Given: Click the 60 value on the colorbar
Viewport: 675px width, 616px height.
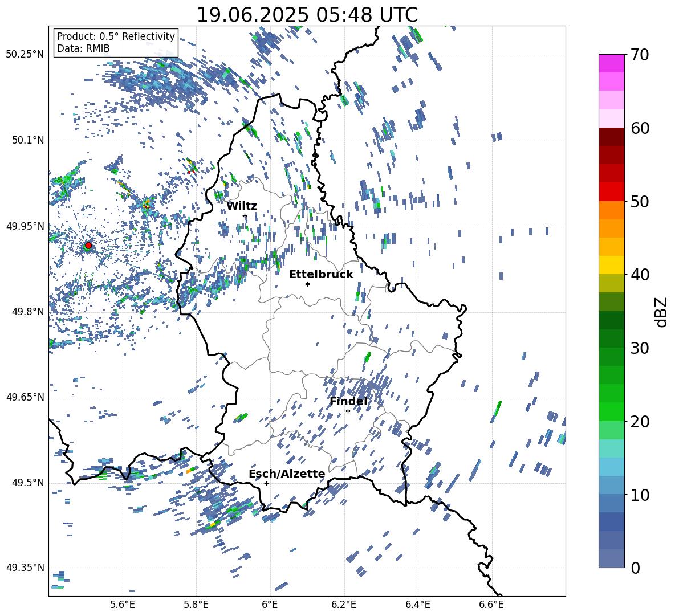Looking at the screenshot, I should pyautogui.click(x=640, y=128).
